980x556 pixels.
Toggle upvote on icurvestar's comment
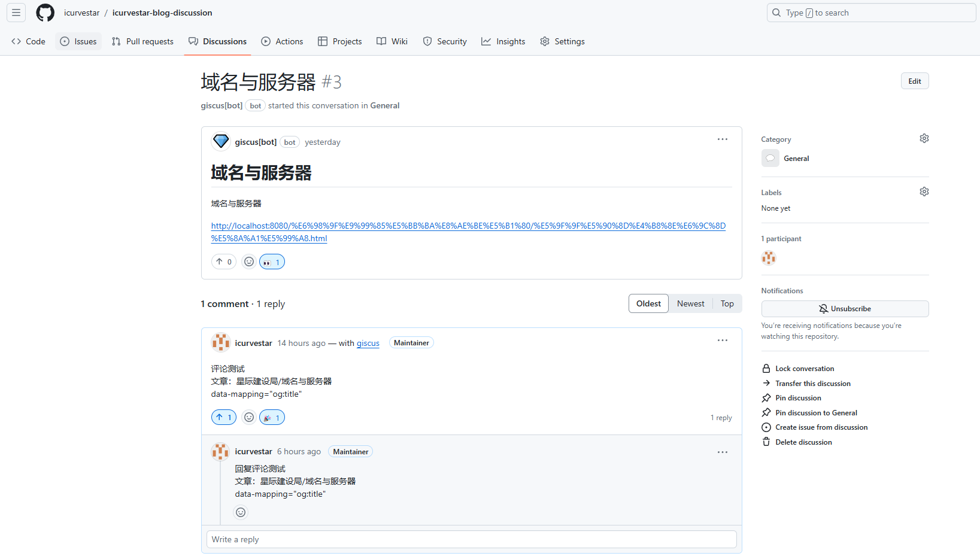[224, 417]
